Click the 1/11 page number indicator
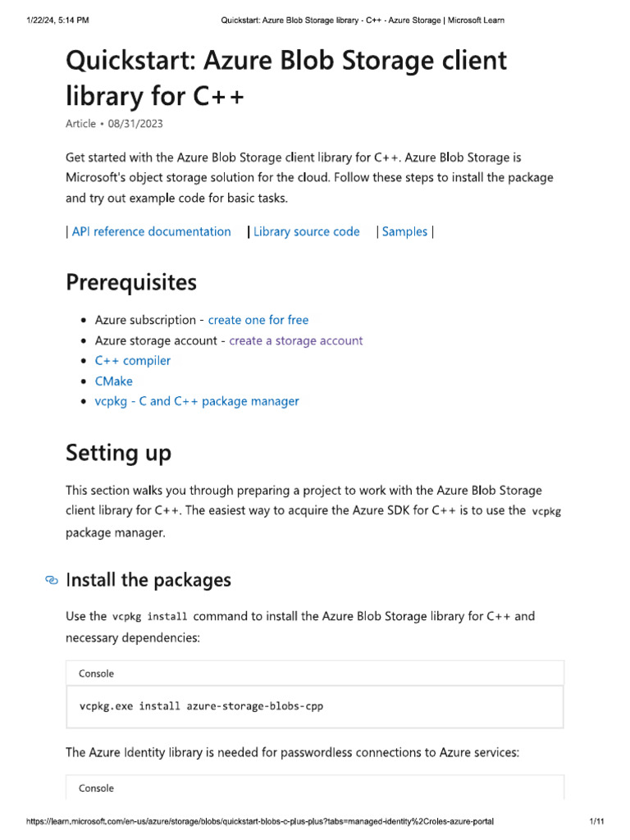 [x=596, y=821]
